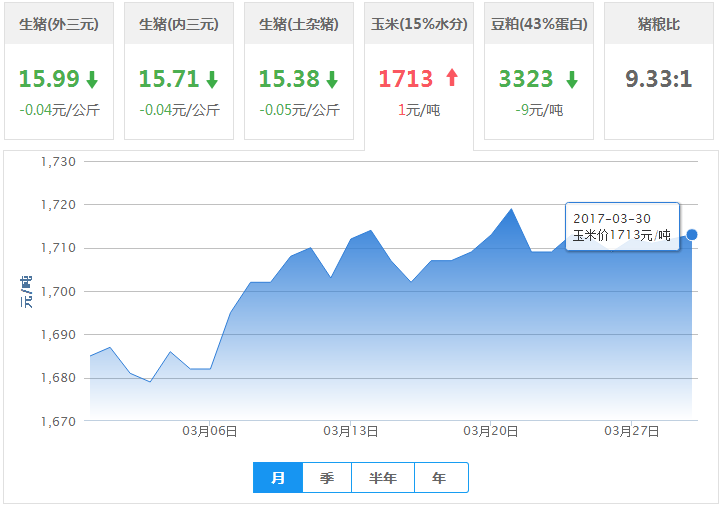Switch chart to 年 range
The width and height of the screenshot is (723, 508).
click(441, 478)
